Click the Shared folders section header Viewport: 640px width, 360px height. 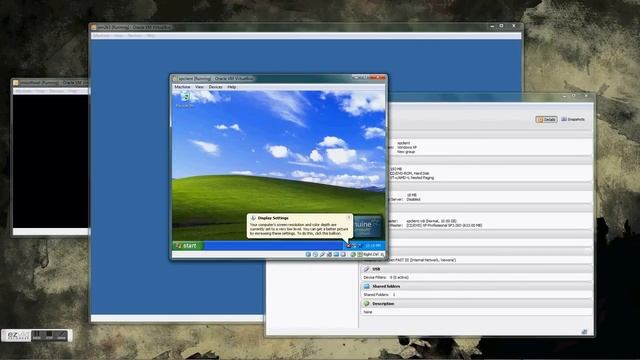(476, 286)
